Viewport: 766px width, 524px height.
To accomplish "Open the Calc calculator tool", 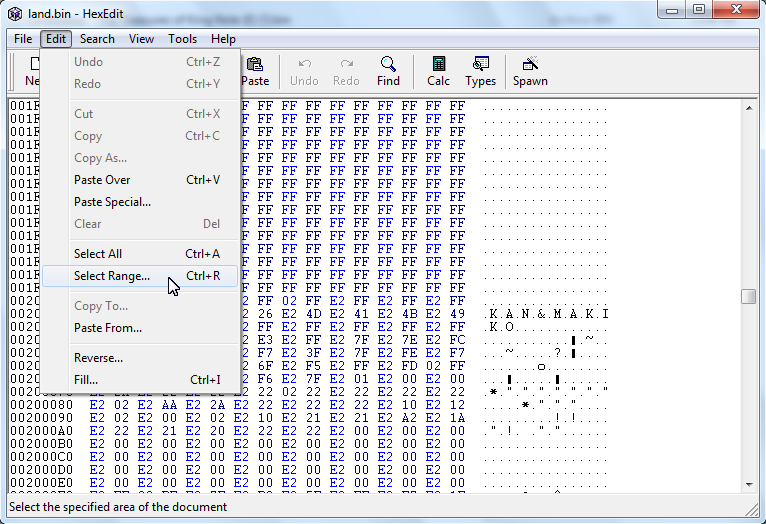I will click(x=438, y=70).
